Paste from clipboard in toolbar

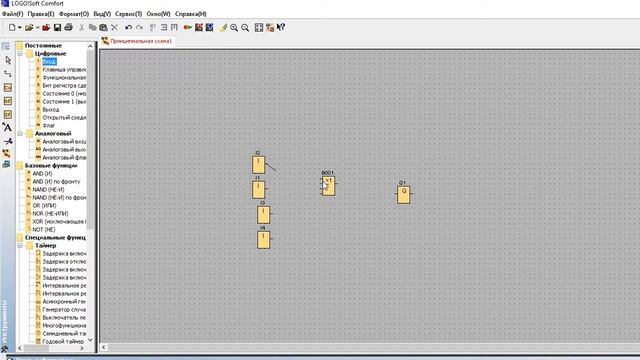103,27
